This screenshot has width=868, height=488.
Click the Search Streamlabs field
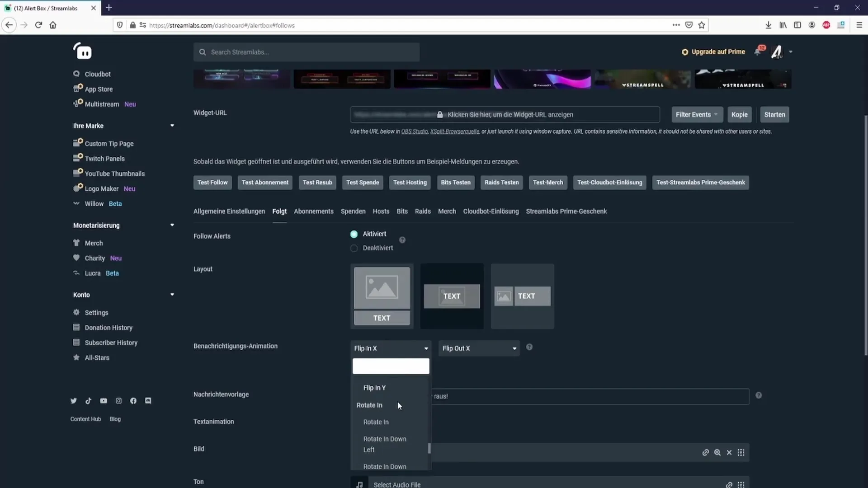click(307, 52)
